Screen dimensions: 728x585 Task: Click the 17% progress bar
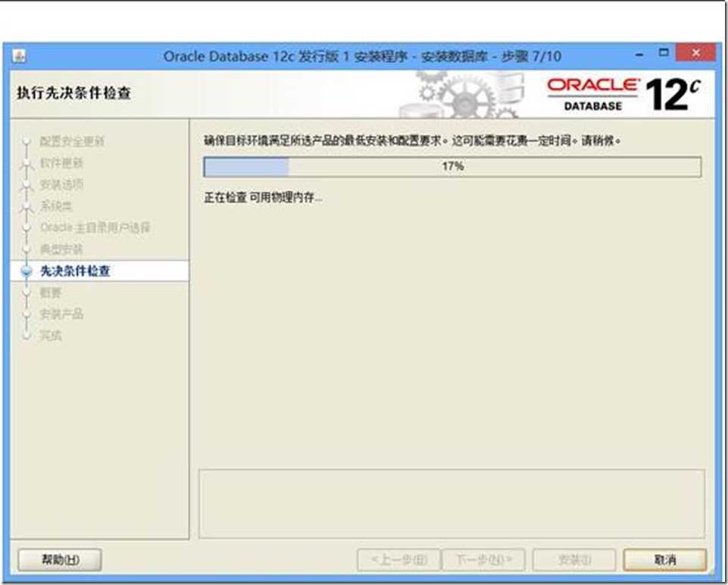click(x=452, y=167)
